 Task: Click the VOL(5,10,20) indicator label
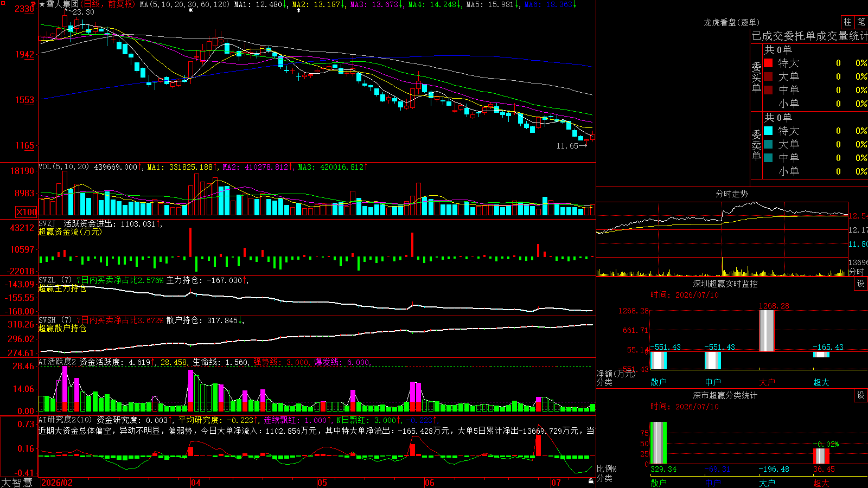tap(63, 167)
